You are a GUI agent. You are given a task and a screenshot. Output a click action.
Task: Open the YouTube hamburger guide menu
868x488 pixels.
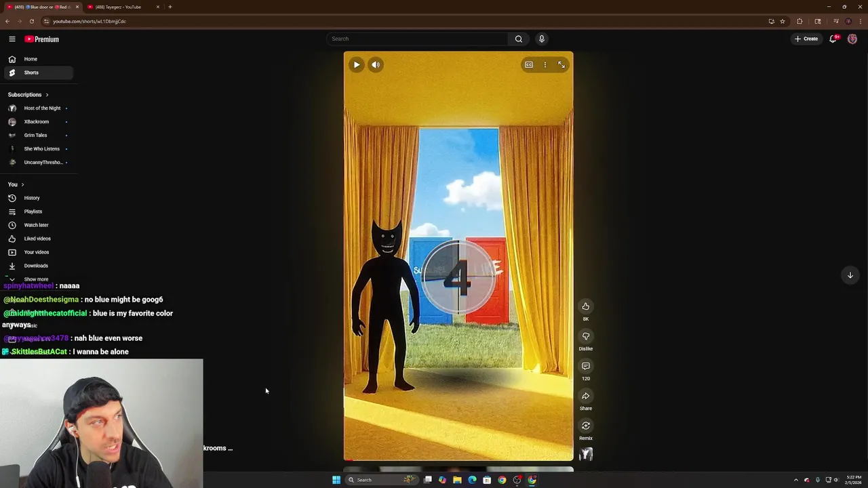(x=12, y=39)
